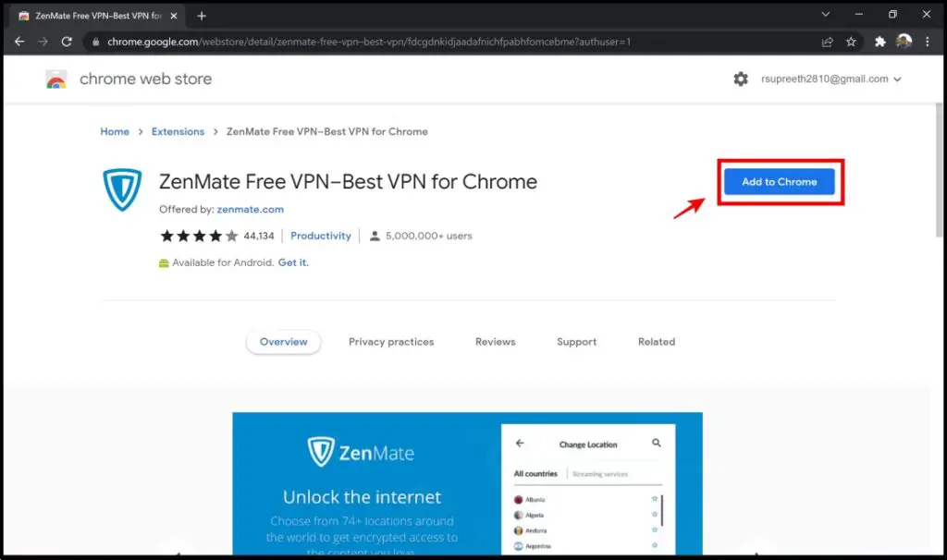Screen dimensions: 947x560
Task: Reload the page with the refresh icon
Action: (x=67, y=42)
